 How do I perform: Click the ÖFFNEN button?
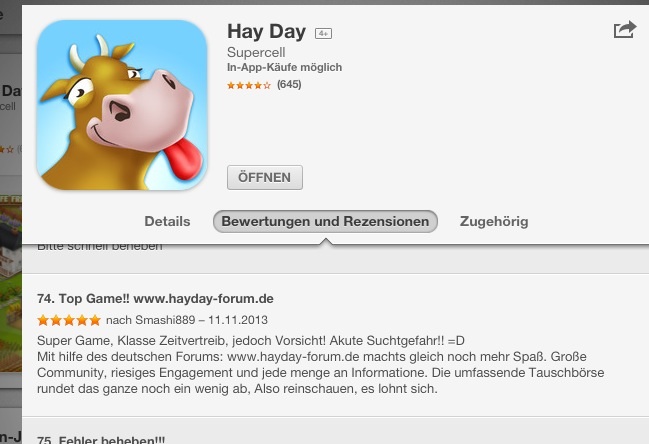[x=265, y=178]
